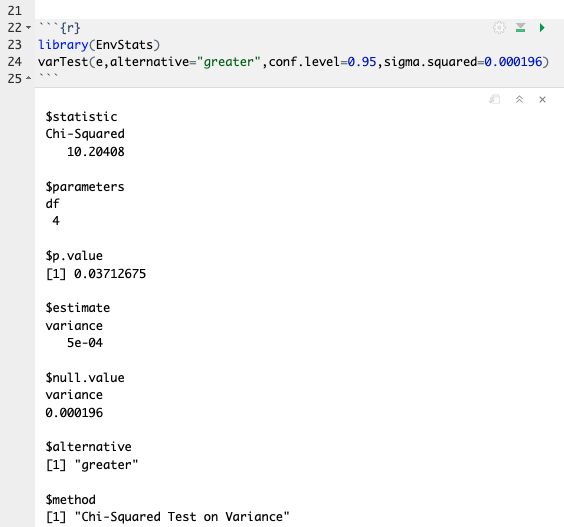Open chunk options gear icon
This screenshot has width=564, height=527.
pos(499,28)
